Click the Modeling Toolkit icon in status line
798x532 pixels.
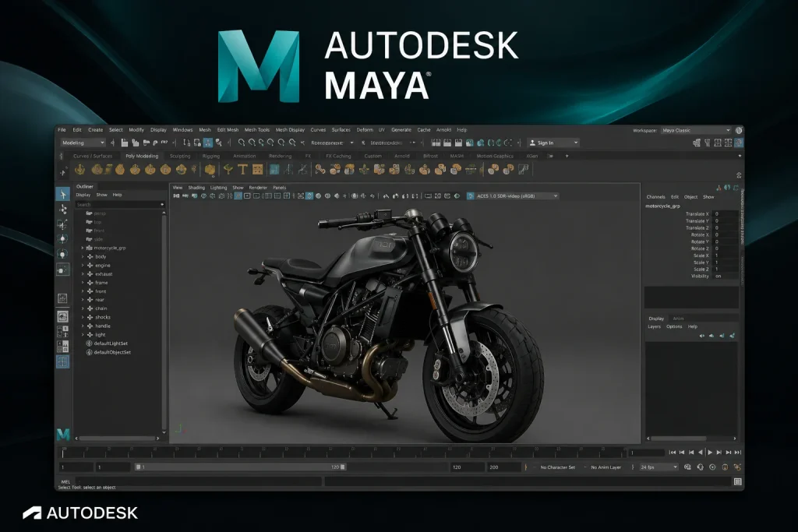[696, 143]
